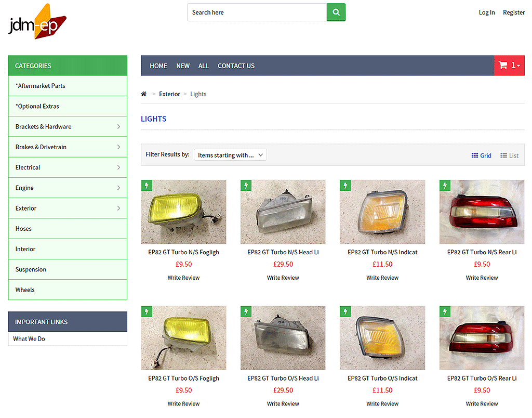The height and width of the screenshot is (418, 532).
Task: Click quick-view lightning badge on O/S Headlight
Action: [246, 311]
